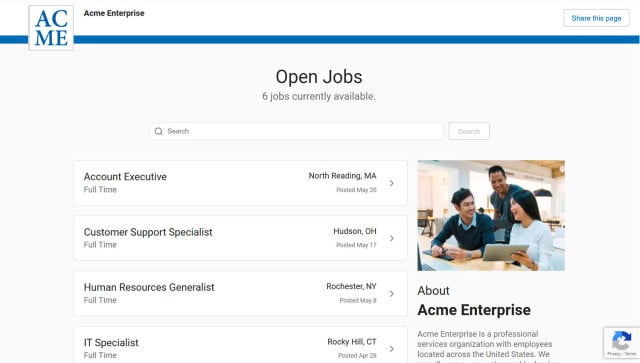Open the Account Executive job title
Image resolution: width=640 pixels, height=363 pixels.
(x=125, y=177)
